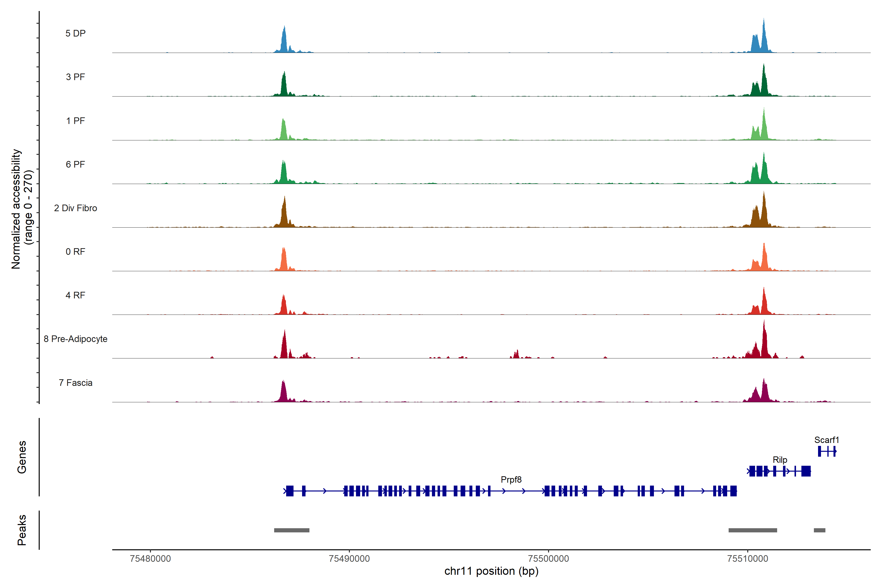
Task: Click the leftmost gray peak bar
Action: tap(291, 530)
